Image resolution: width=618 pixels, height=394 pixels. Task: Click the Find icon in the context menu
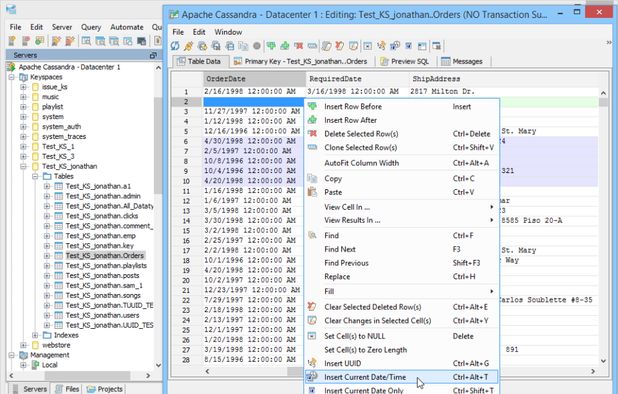312,235
